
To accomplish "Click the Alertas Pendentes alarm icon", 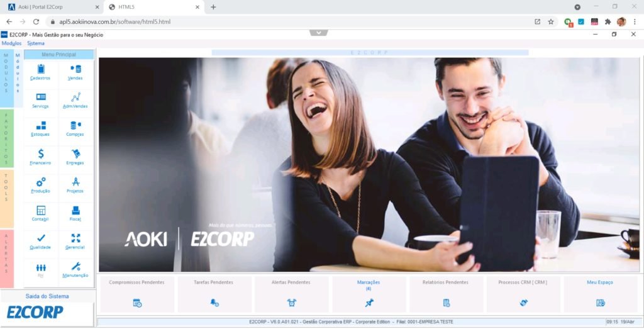I will tap(292, 303).
